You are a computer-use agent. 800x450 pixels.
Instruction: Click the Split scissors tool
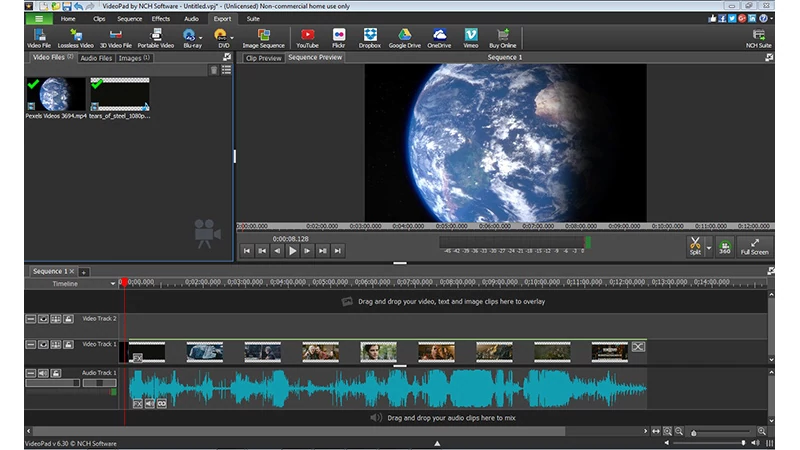695,246
